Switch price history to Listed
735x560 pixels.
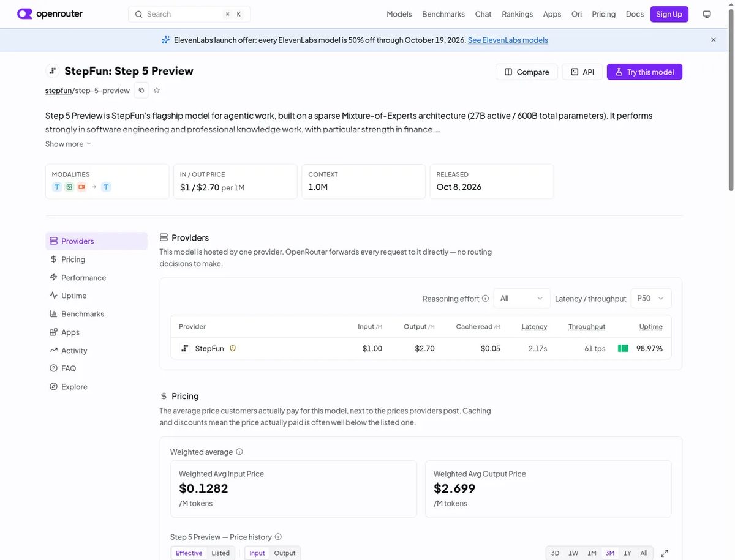pyautogui.click(x=221, y=553)
